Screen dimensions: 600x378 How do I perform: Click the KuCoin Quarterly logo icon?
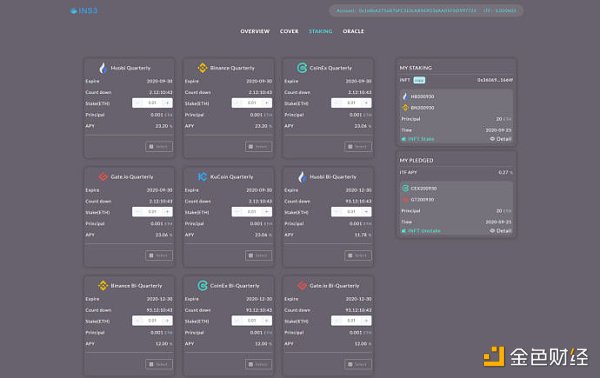coord(202,177)
